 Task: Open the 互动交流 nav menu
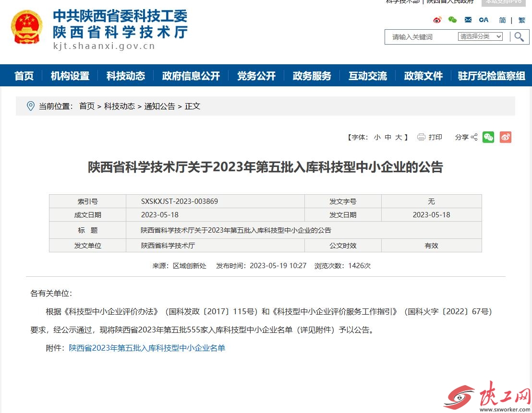click(368, 76)
